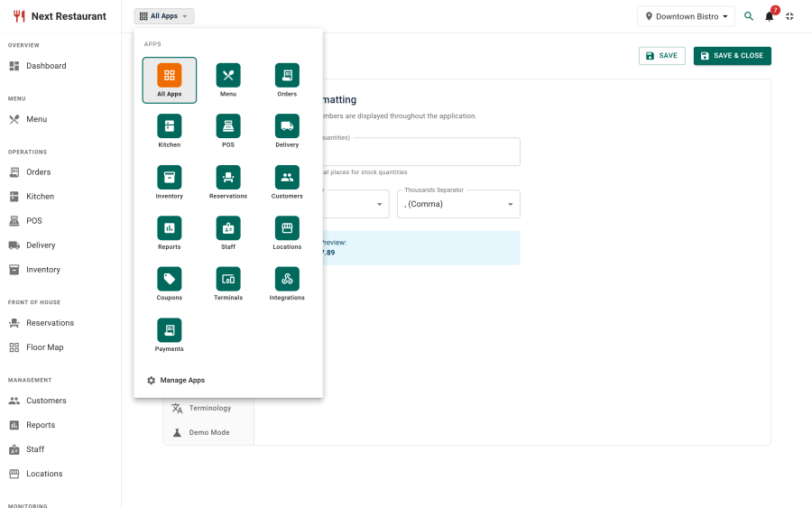Open Locations in the sidebar
Image resolution: width=812 pixels, height=508 pixels.
point(60,474)
